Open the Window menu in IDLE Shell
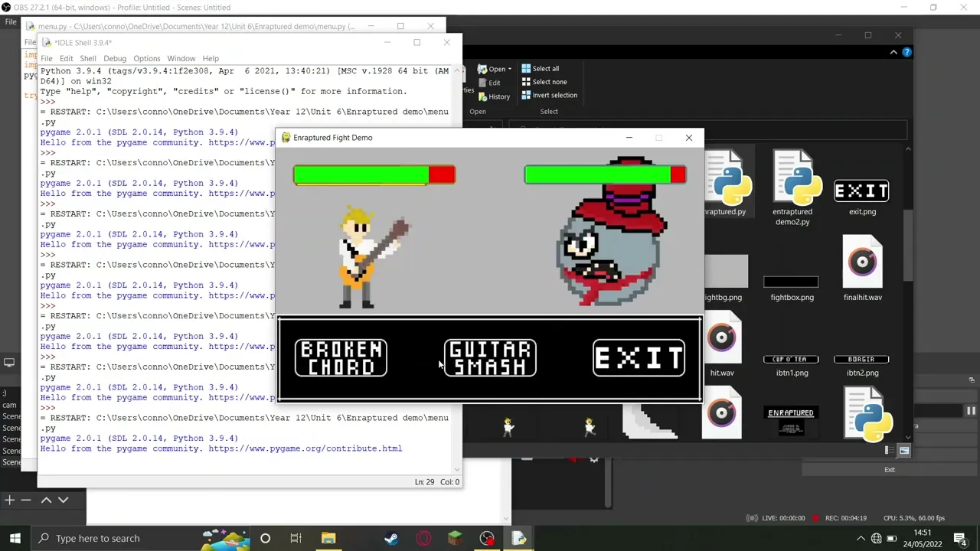The image size is (980, 551). [181, 58]
